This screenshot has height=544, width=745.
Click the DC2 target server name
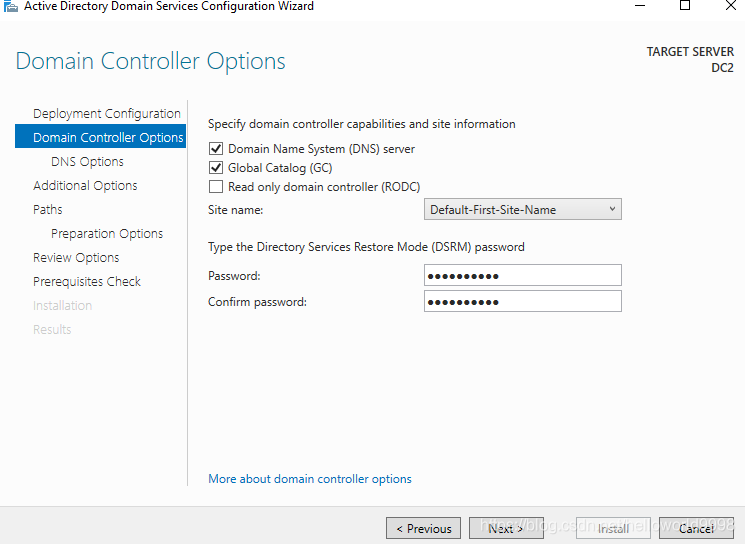(722, 68)
